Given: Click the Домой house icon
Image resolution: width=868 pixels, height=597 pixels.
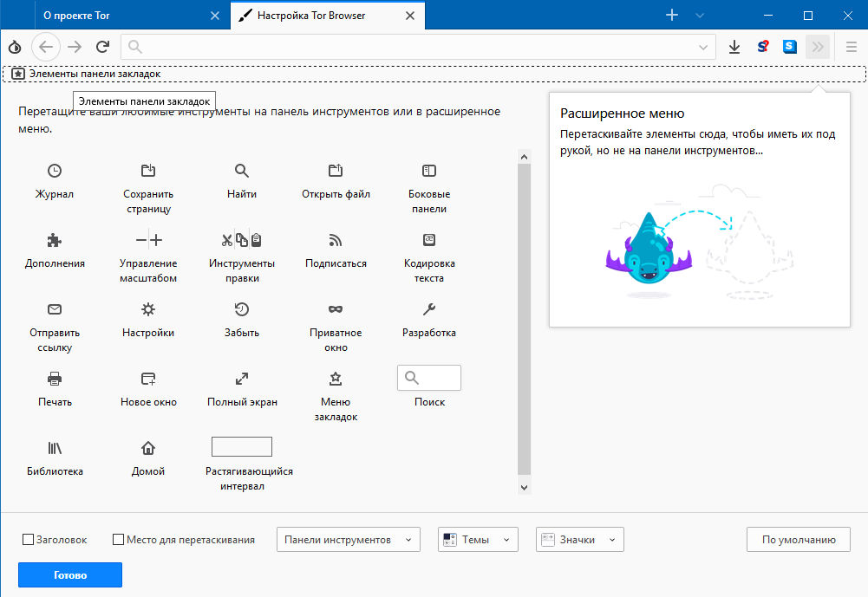Looking at the screenshot, I should (x=147, y=448).
